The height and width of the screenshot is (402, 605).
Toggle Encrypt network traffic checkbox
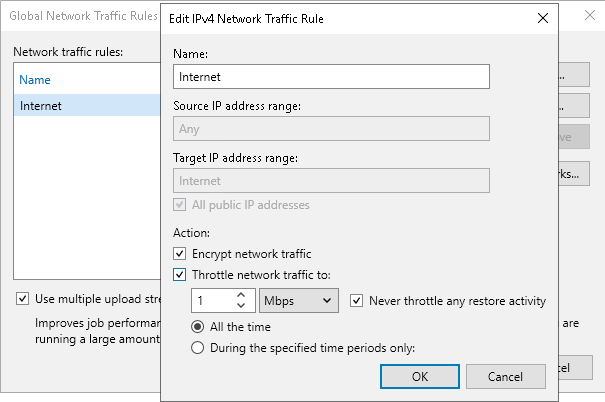(x=179, y=253)
